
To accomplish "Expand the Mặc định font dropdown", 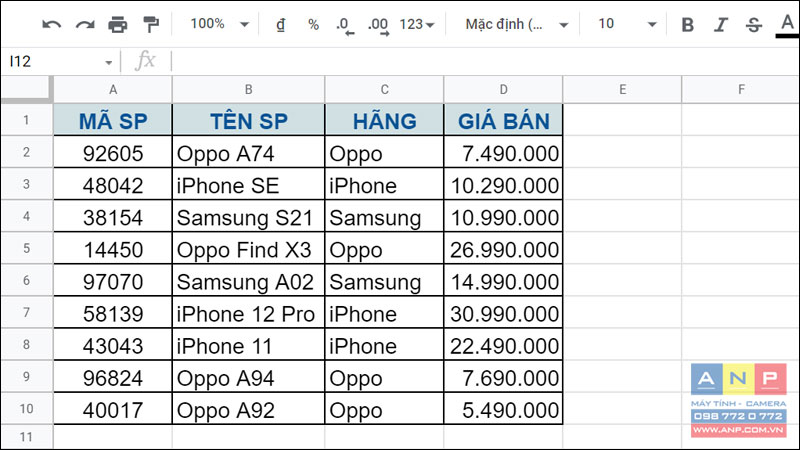I will (516, 24).
